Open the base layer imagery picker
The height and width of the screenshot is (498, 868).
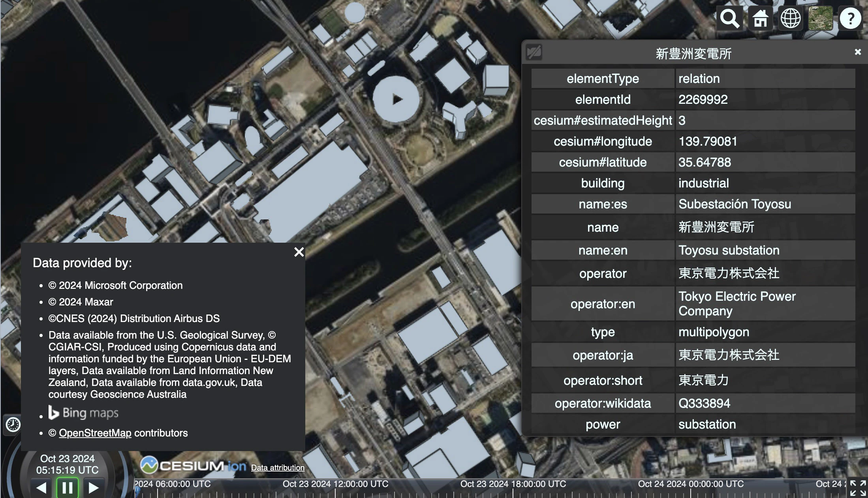click(821, 18)
